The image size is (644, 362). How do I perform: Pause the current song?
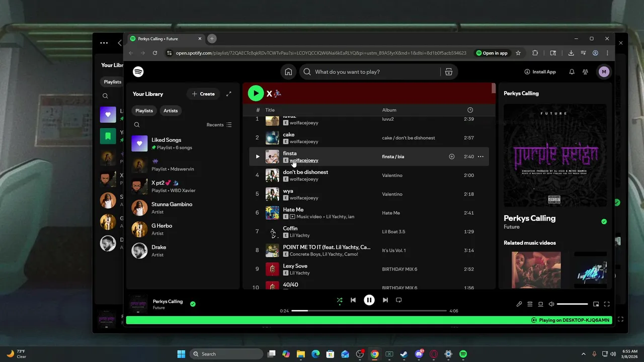coord(369,300)
